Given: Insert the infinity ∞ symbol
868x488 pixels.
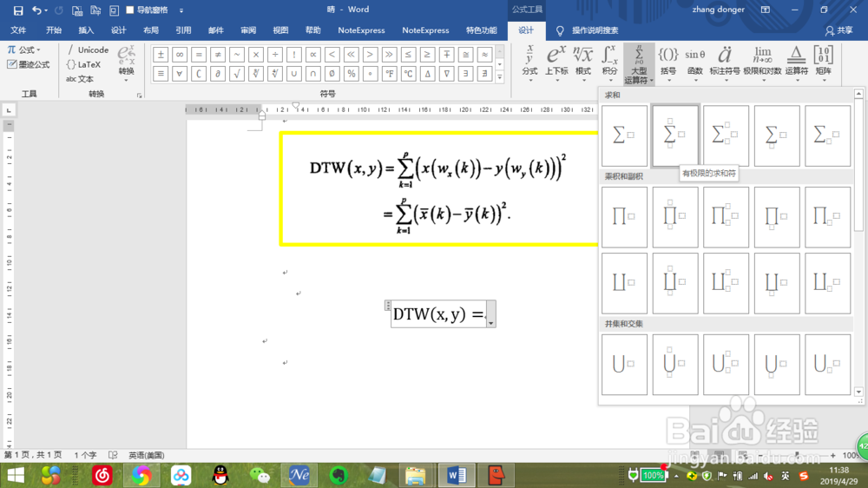Looking at the screenshot, I should 180,55.
